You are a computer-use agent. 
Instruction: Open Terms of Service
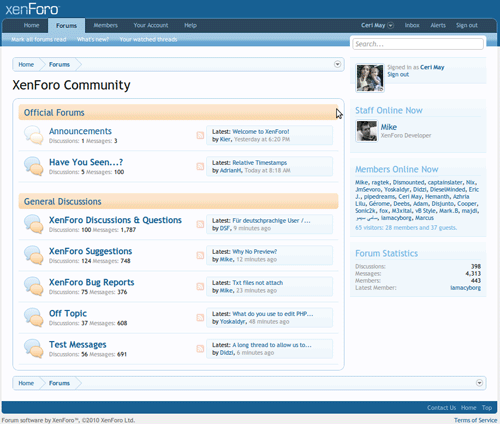(475, 420)
